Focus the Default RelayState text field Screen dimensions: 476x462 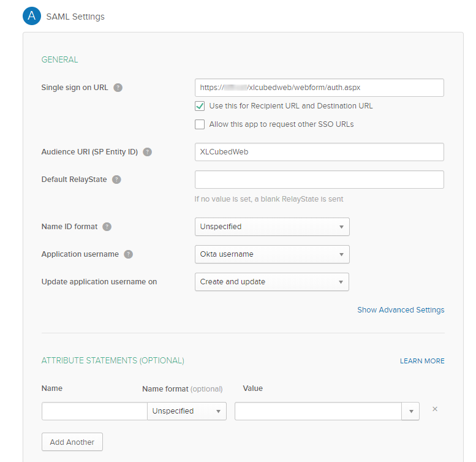(319, 180)
